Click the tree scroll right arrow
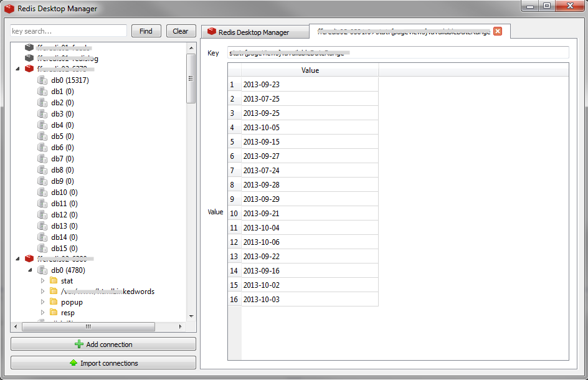 click(x=181, y=326)
